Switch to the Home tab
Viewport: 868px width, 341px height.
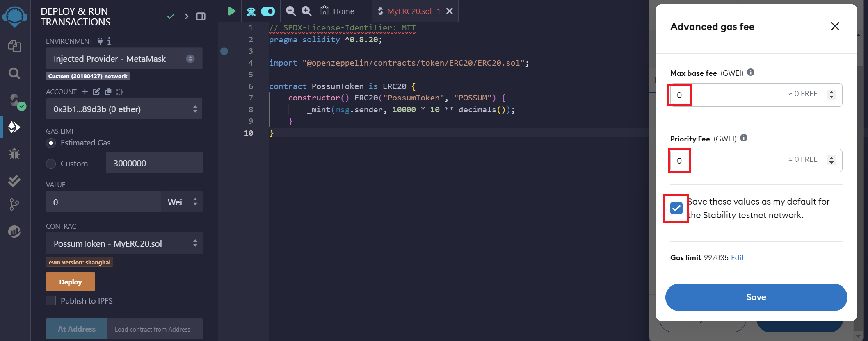tap(337, 11)
